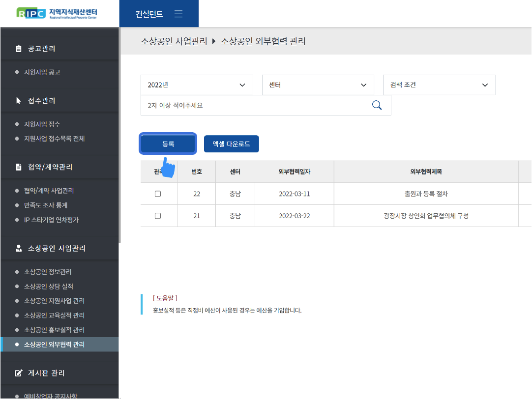Open the 센터 dropdown filter

pyautogui.click(x=318, y=85)
